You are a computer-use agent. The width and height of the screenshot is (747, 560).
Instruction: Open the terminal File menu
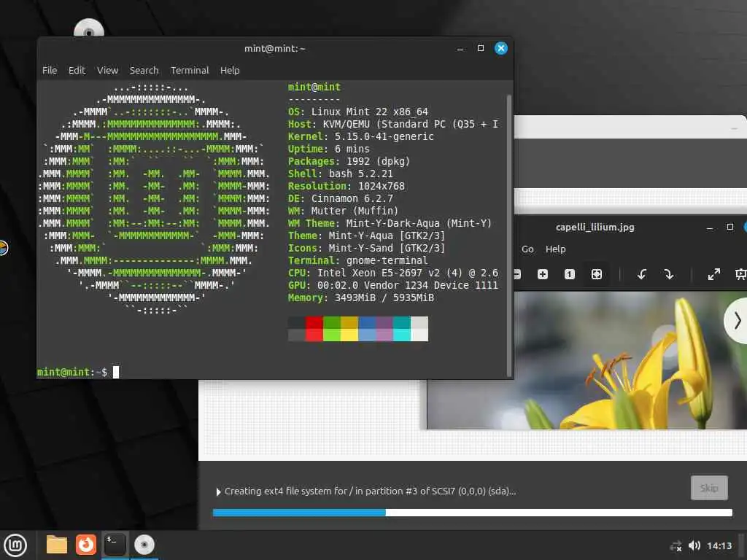(50, 71)
